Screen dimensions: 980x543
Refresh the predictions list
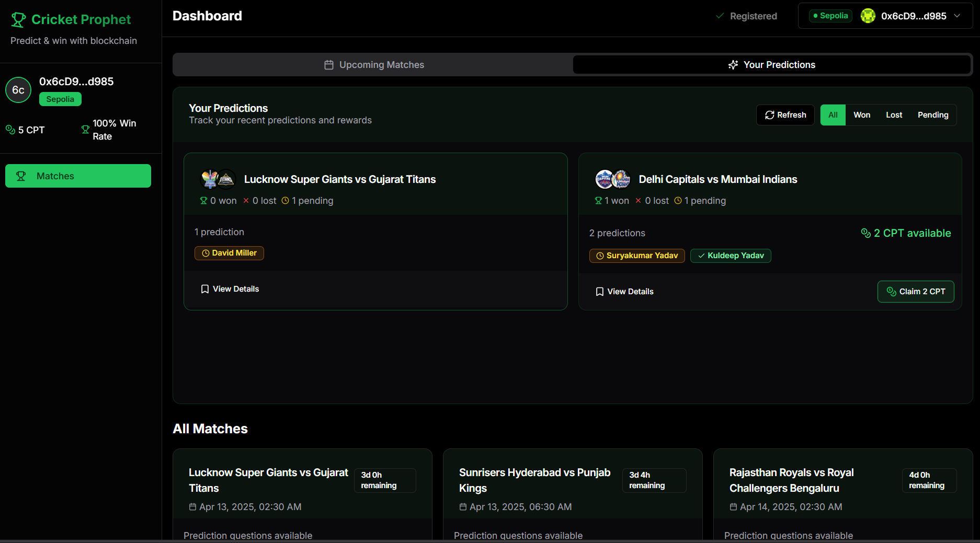click(x=785, y=115)
